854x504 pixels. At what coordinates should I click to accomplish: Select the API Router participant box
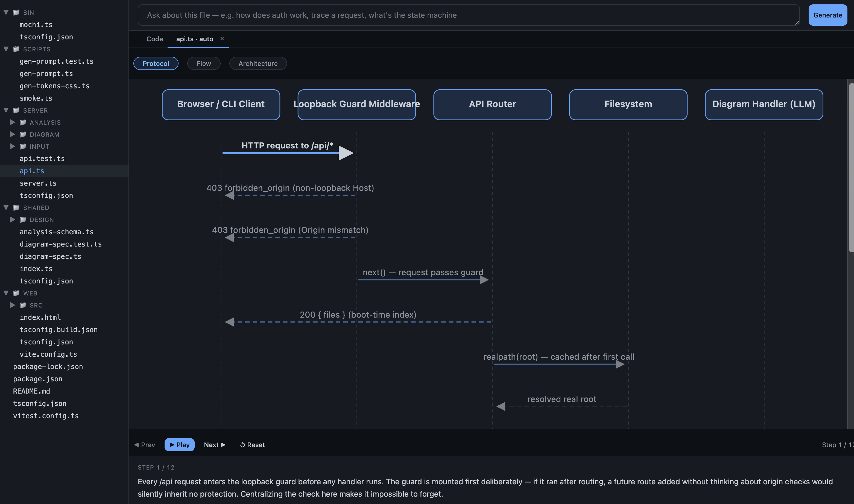[493, 105]
